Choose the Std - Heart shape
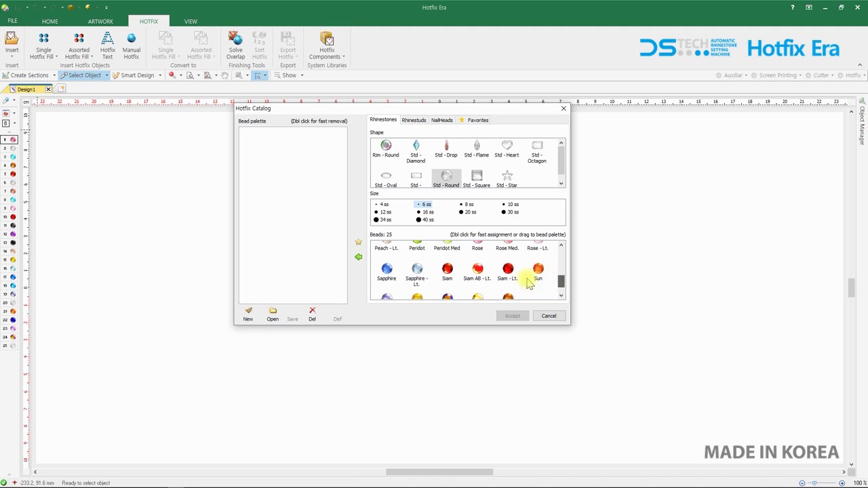868x488 pixels. [x=507, y=149]
